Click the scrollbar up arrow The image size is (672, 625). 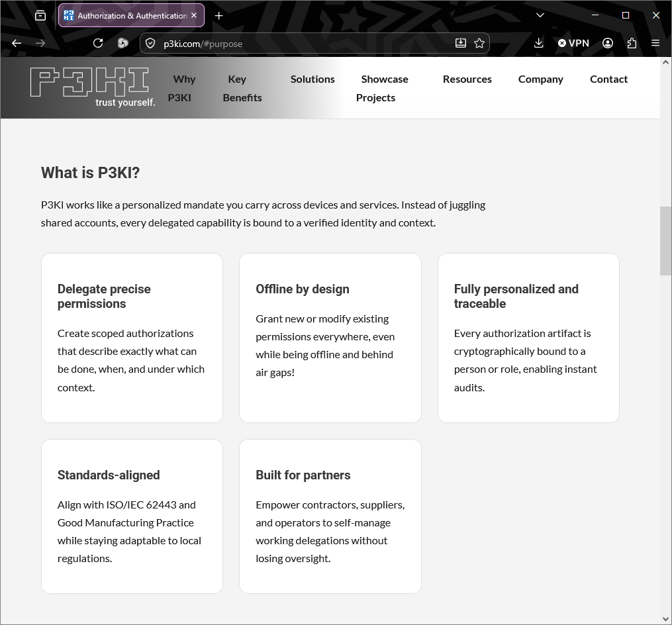tap(665, 62)
